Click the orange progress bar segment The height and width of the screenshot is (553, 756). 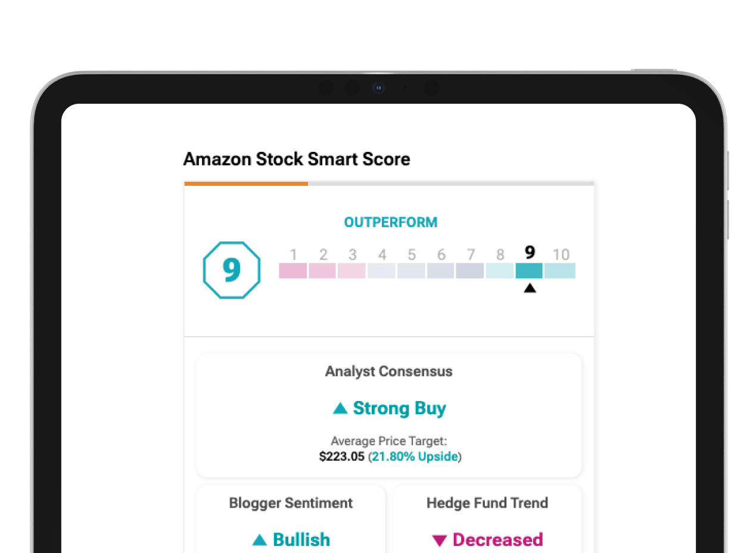246,184
